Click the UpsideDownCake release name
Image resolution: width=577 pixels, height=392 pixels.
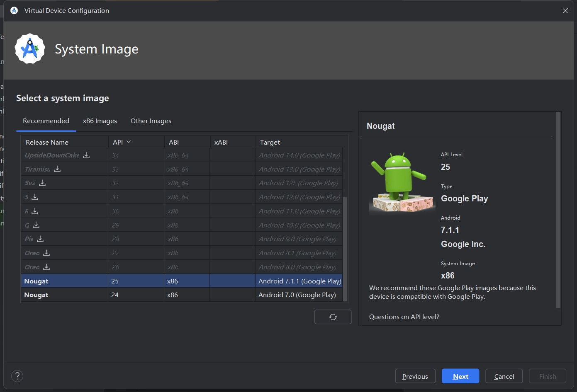[x=52, y=155]
